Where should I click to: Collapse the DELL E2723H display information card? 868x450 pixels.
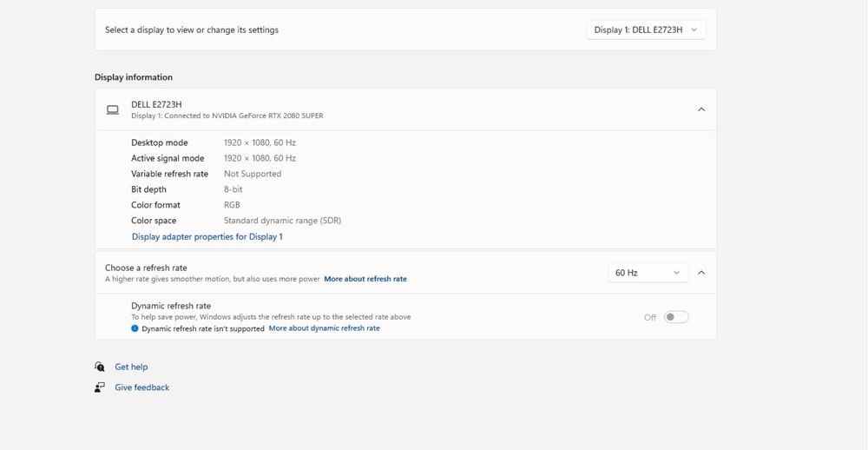click(x=701, y=109)
